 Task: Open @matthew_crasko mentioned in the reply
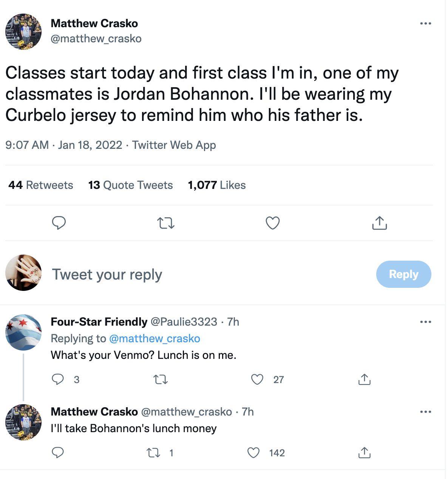(155, 339)
